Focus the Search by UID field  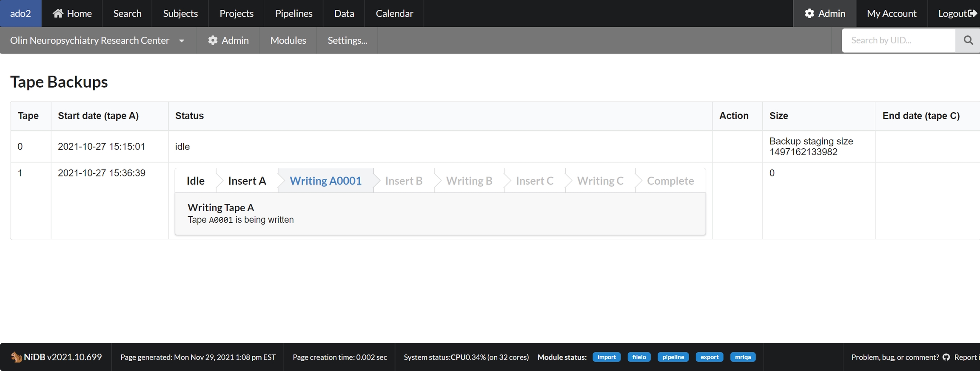point(898,40)
